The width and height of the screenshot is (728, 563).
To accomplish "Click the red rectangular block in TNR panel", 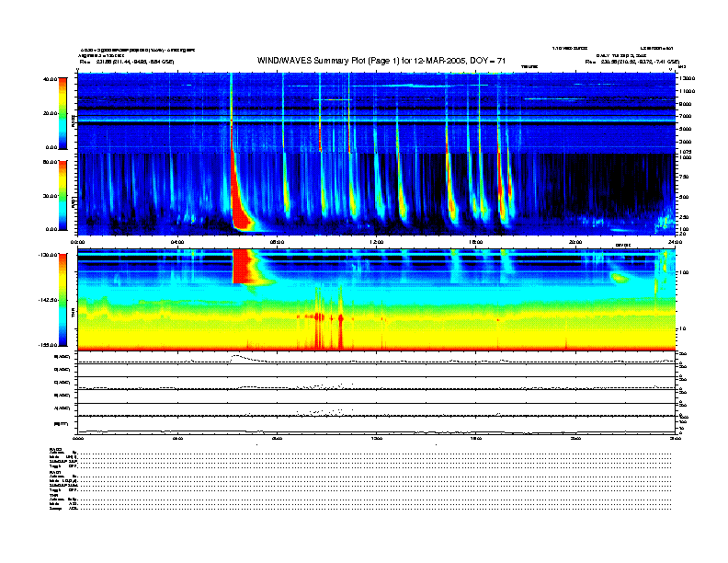I will coord(242,266).
